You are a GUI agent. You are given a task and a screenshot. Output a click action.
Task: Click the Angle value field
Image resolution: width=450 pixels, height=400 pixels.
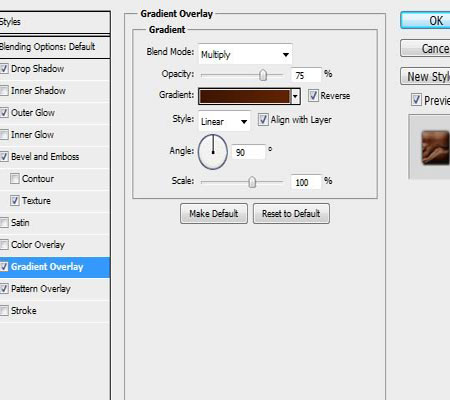248,152
